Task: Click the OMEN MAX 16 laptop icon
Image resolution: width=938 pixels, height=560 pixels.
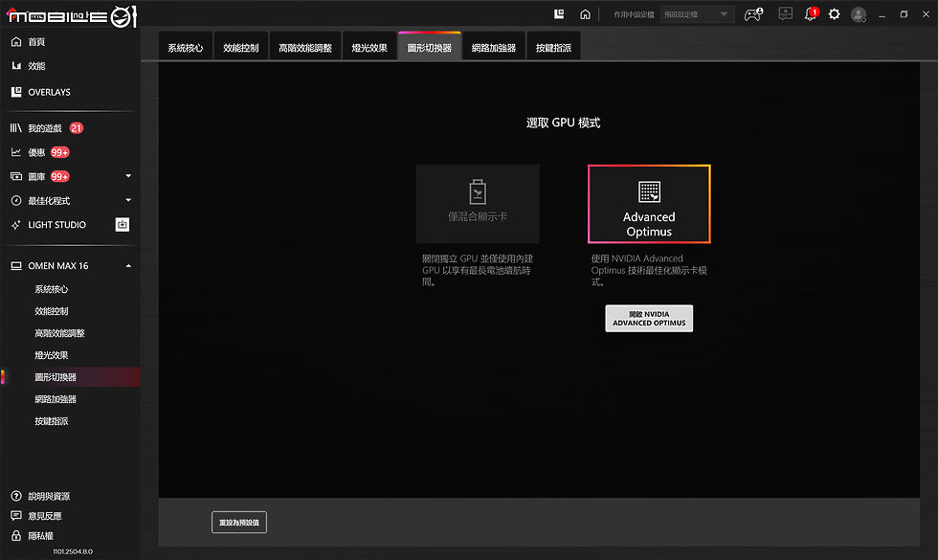Action: [x=16, y=266]
